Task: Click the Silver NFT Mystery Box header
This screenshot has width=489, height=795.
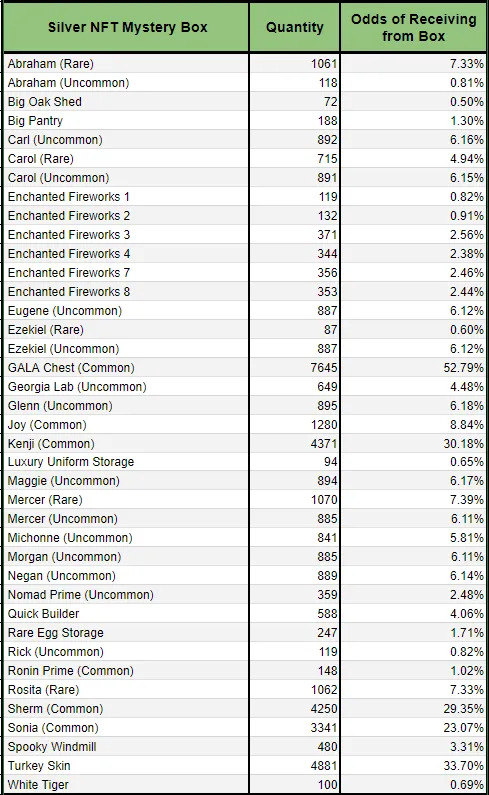Action: [126, 27]
